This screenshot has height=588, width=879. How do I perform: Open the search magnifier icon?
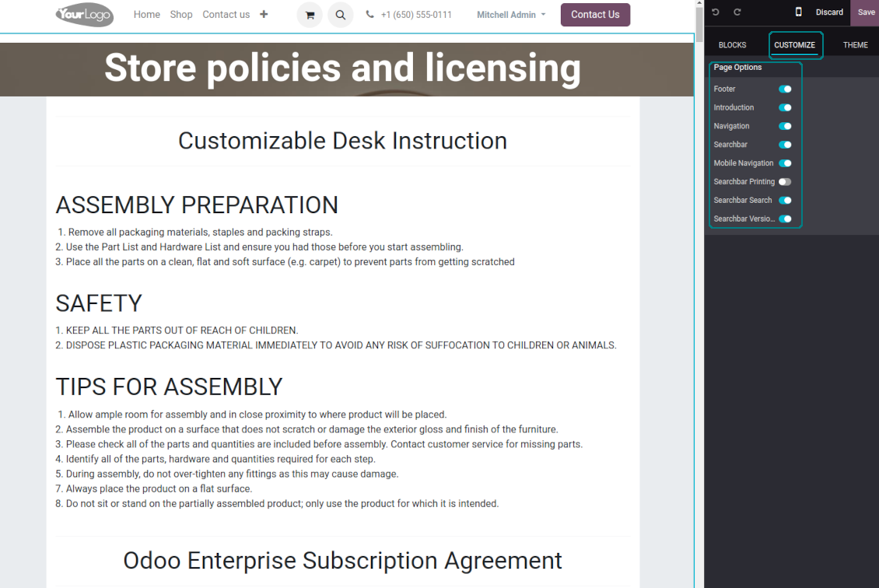[340, 15]
